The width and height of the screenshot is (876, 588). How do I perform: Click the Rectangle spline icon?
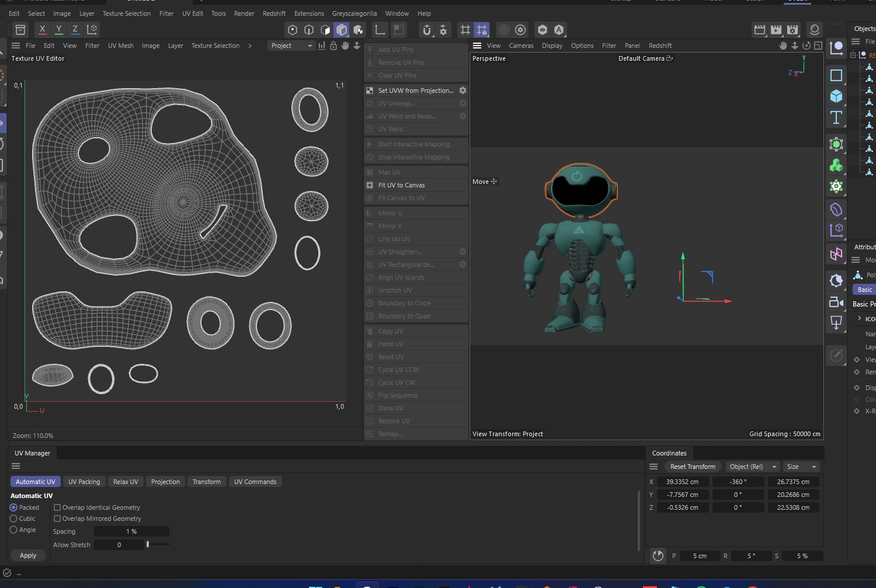pos(836,75)
